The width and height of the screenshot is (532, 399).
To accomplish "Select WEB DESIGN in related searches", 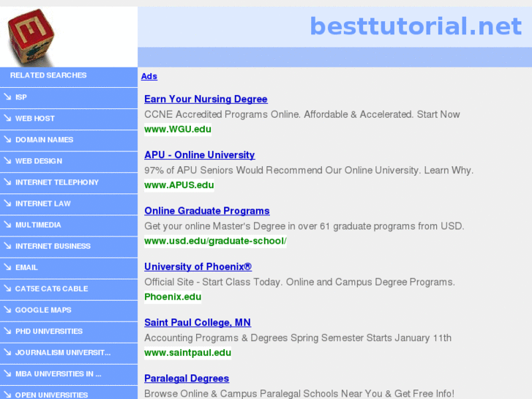I will (39, 161).
